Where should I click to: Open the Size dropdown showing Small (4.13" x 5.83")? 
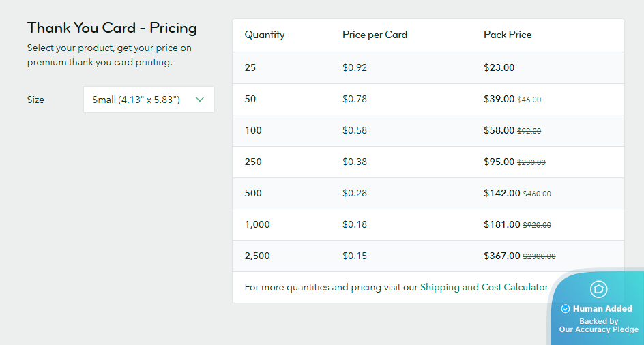(x=149, y=100)
